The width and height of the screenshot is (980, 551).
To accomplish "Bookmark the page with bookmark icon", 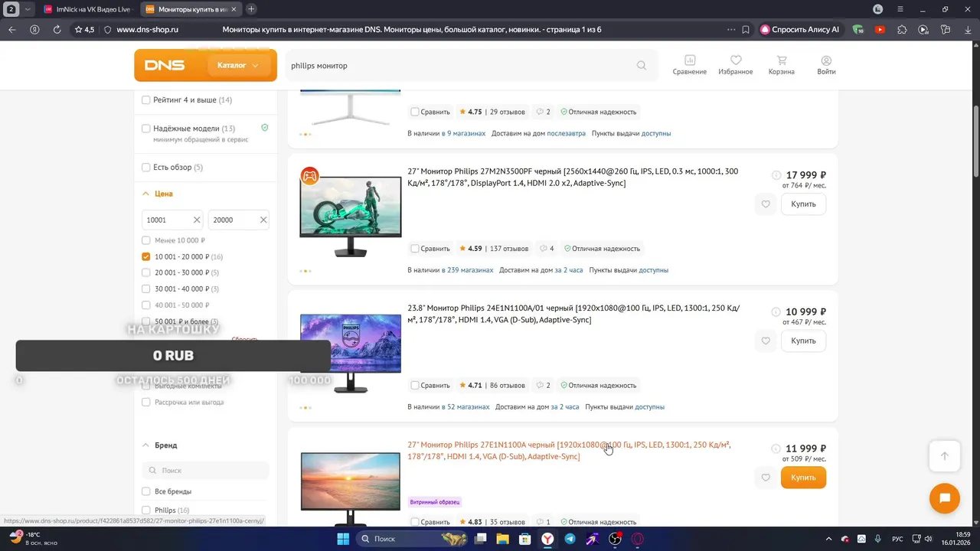I will 746,30.
